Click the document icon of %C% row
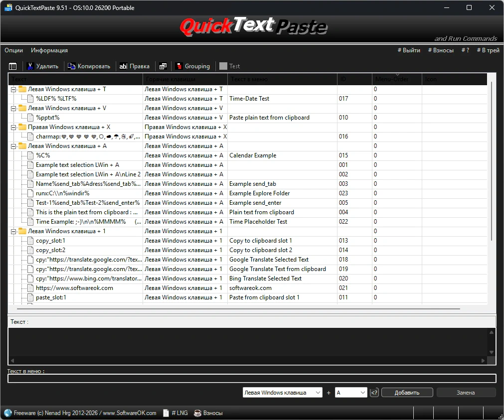Viewport: 504px width, 420px height. click(x=30, y=155)
